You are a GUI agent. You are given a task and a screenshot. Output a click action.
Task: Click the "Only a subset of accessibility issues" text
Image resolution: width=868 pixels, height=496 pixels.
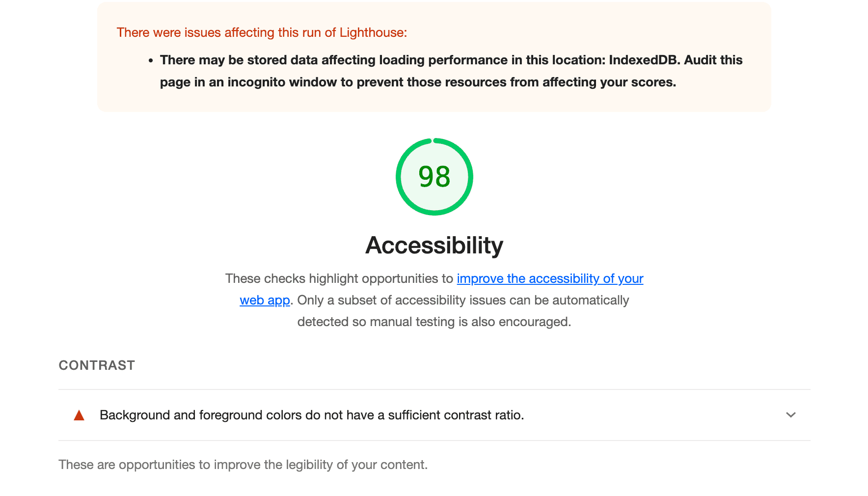462,300
